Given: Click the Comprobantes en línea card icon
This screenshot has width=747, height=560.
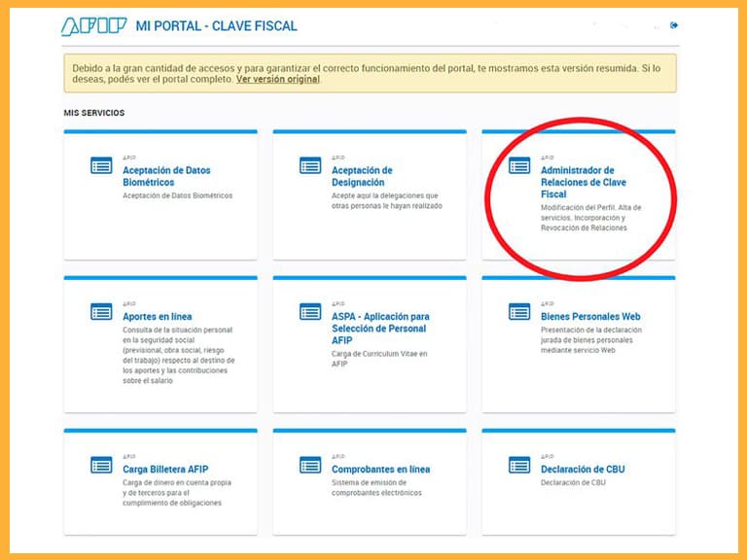Looking at the screenshot, I should click(310, 465).
